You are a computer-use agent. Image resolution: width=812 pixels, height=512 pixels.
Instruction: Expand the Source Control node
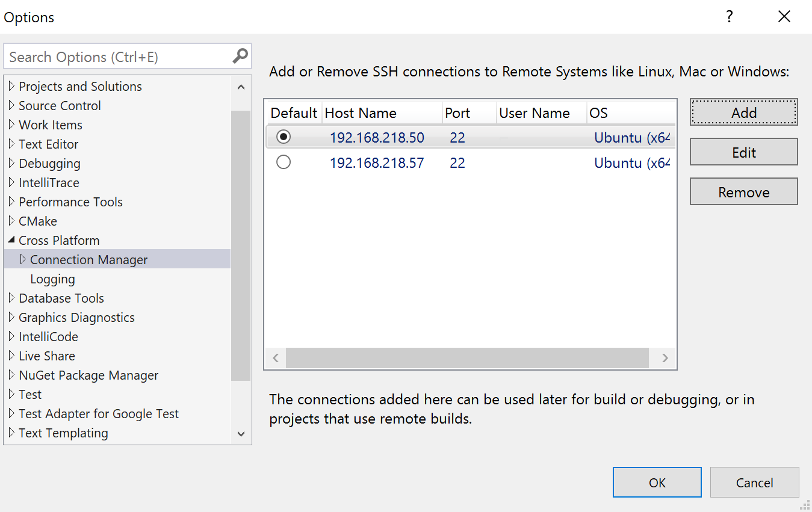click(x=12, y=105)
